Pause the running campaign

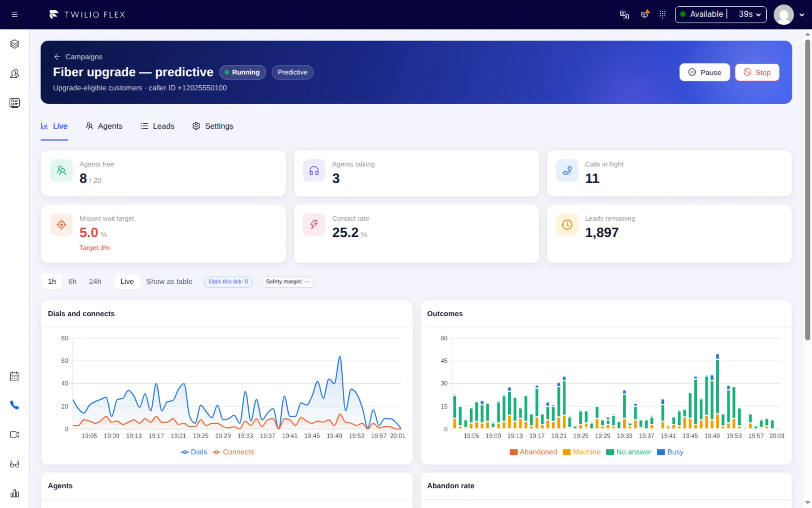705,72
